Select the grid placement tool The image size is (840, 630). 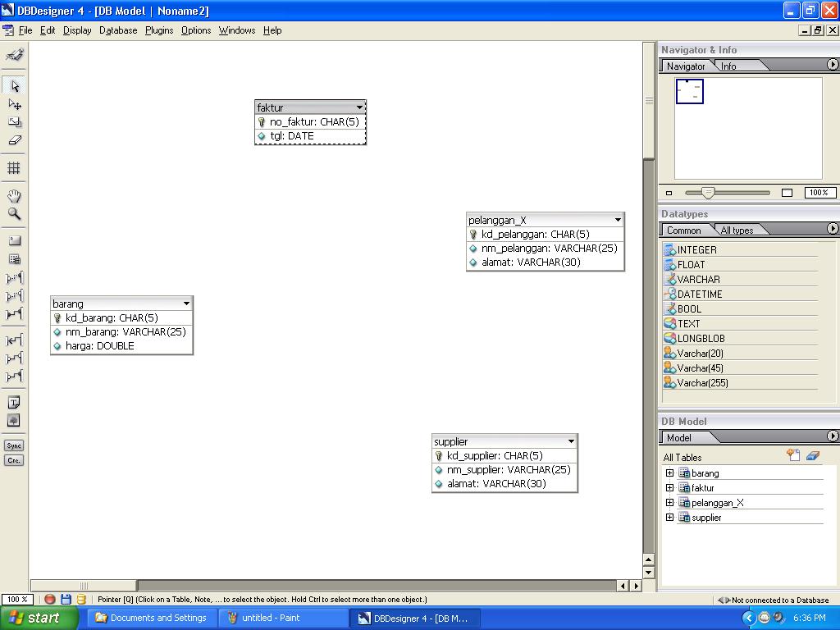[x=13, y=168]
